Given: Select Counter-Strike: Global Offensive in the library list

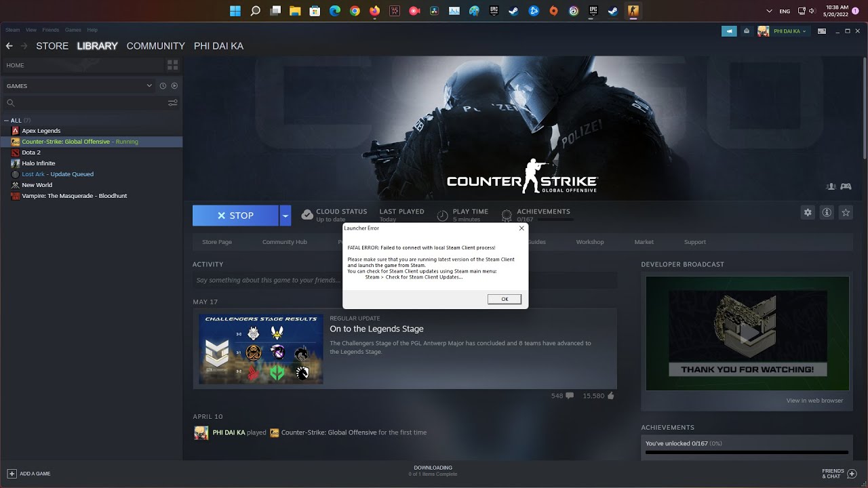Looking at the screenshot, I should tap(92, 142).
